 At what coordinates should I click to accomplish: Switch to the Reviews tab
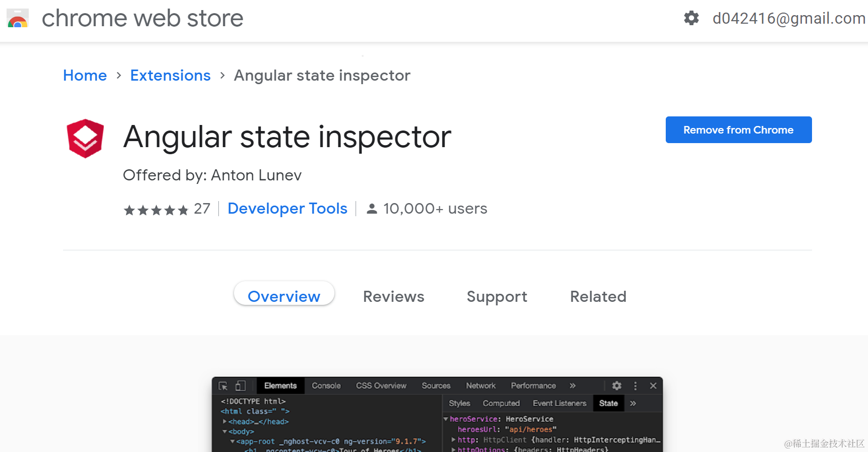tap(394, 296)
